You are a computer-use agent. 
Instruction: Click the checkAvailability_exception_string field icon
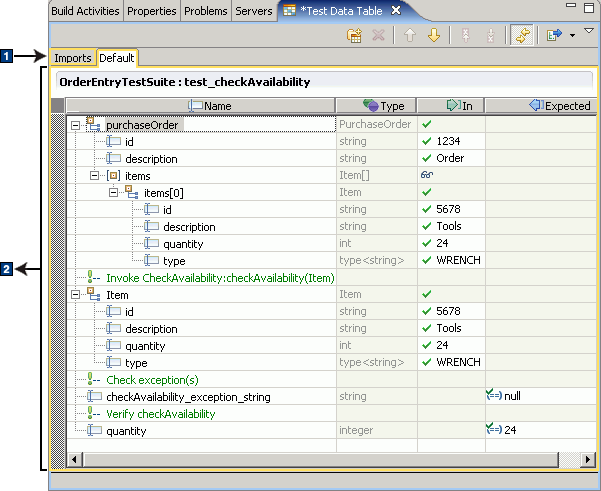tap(94, 396)
